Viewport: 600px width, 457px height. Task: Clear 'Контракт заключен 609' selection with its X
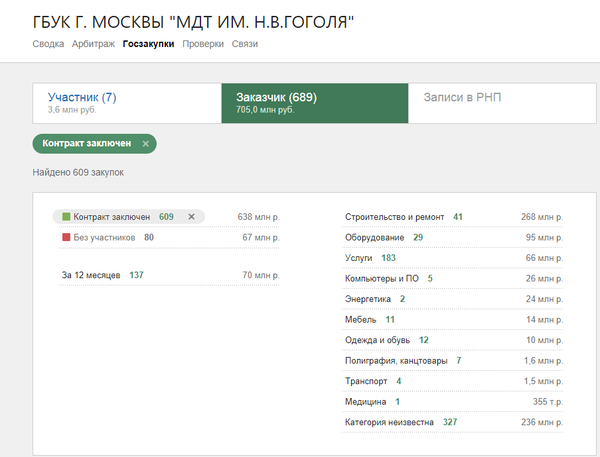(191, 217)
